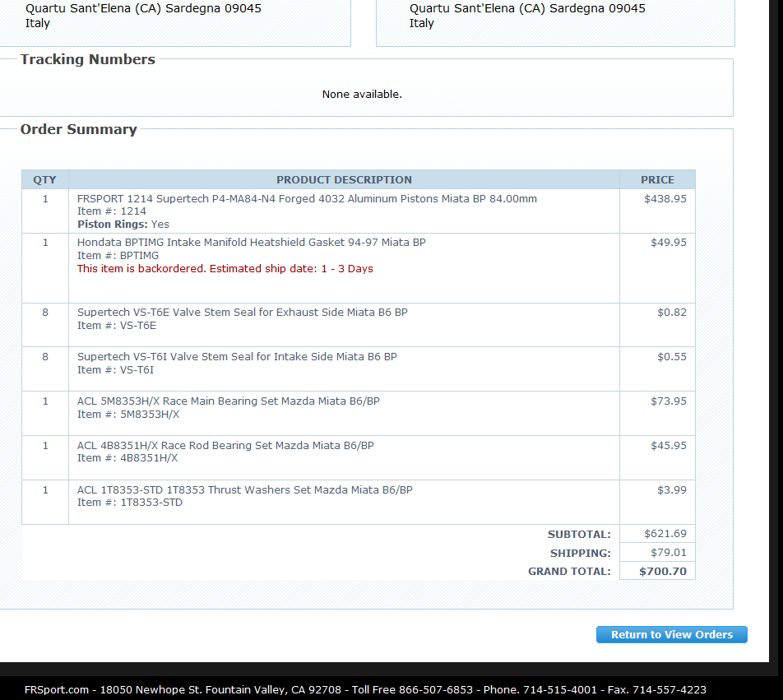The width and height of the screenshot is (783, 700).
Task: Select the $3.99 price value
Action: tap(672, 489)
